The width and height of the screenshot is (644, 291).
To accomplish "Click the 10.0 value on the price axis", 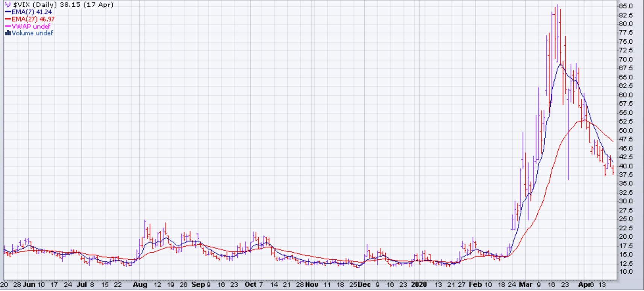I will [x=626, y=272].
